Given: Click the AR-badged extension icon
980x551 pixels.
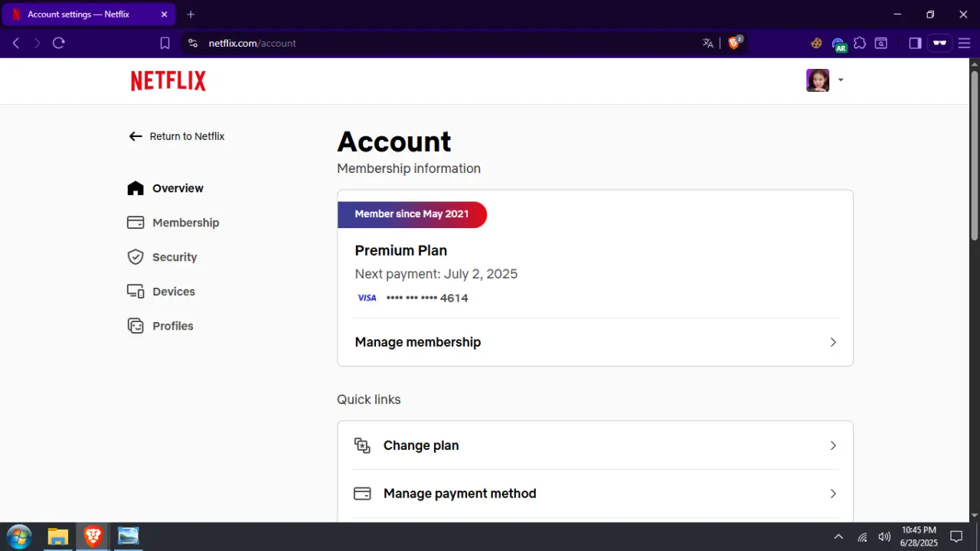Looking at the screenshot, I should pos(839,44).
